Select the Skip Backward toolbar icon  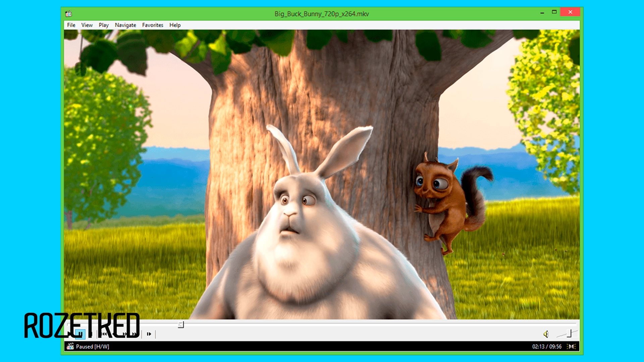[x=105, y=334]
